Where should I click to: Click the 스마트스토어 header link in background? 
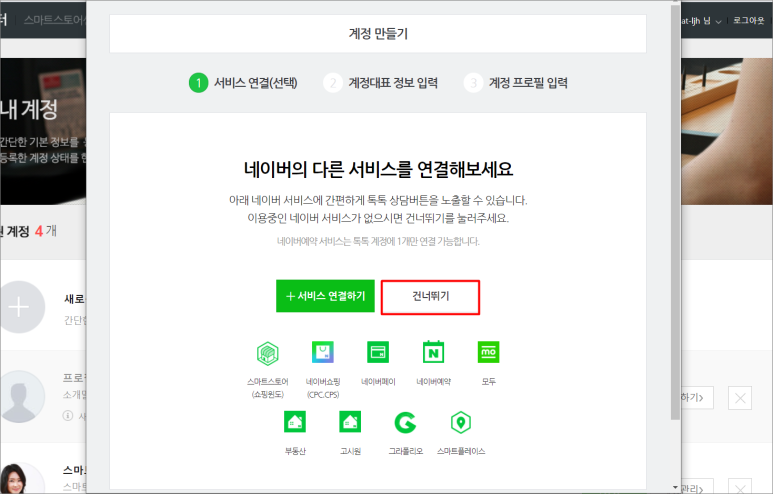(55, 20)
